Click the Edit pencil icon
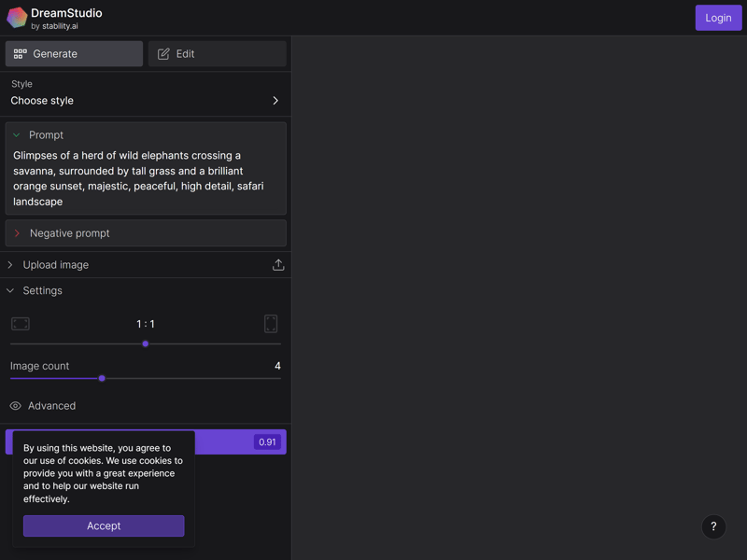747x560 pixels. 163,54
